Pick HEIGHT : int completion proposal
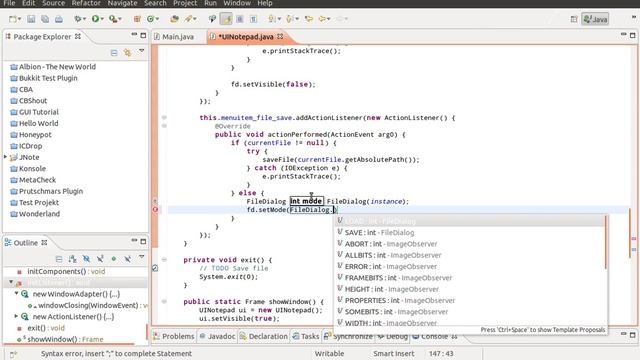 (x=469, y=289)
